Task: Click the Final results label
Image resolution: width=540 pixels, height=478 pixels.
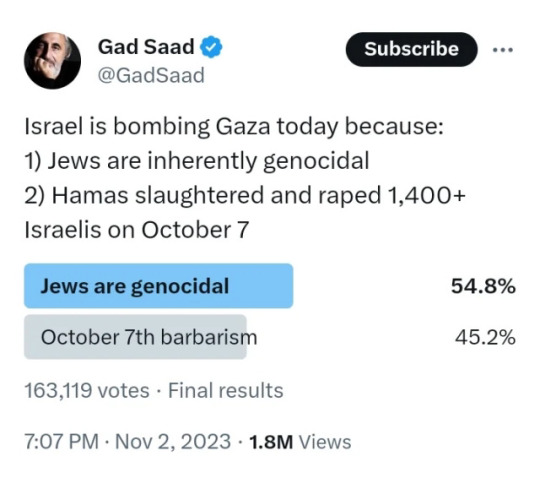Action: tap(226, 391)
